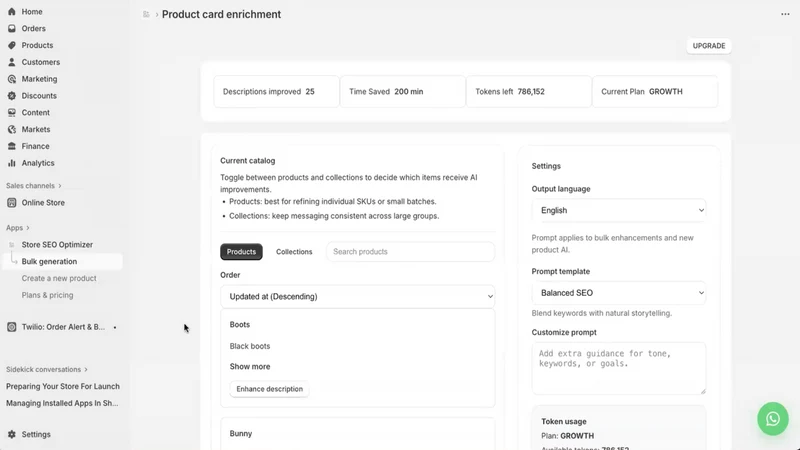The width and height of the screenshot is (800, 450).
Task: Switch to the Products tab
Action: click(x=241, y=252)
